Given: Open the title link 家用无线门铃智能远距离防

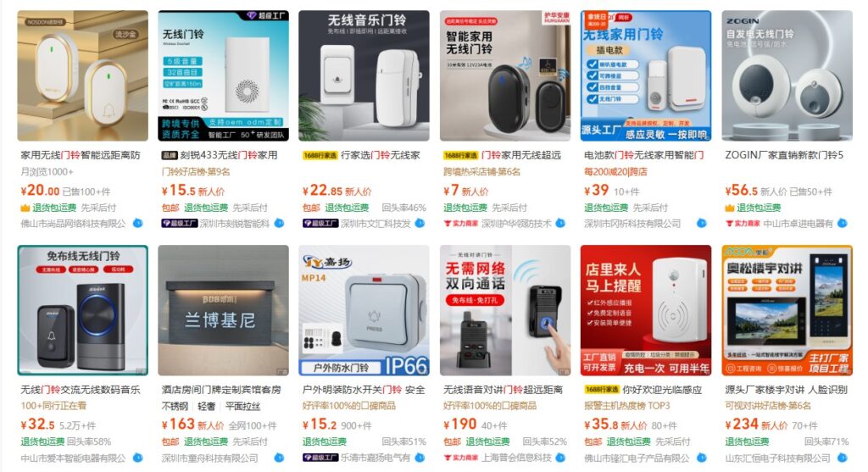Looking at the screenshot, I should 81,155.
